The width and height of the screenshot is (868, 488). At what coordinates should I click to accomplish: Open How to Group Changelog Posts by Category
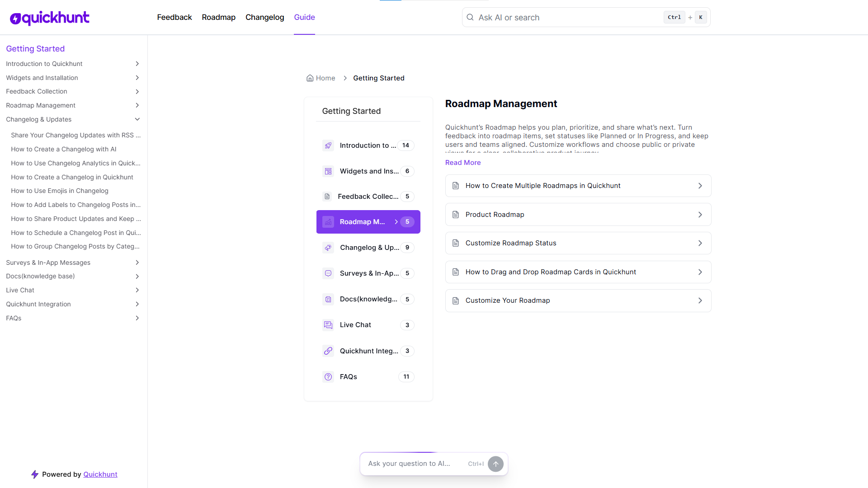[75, 246]
